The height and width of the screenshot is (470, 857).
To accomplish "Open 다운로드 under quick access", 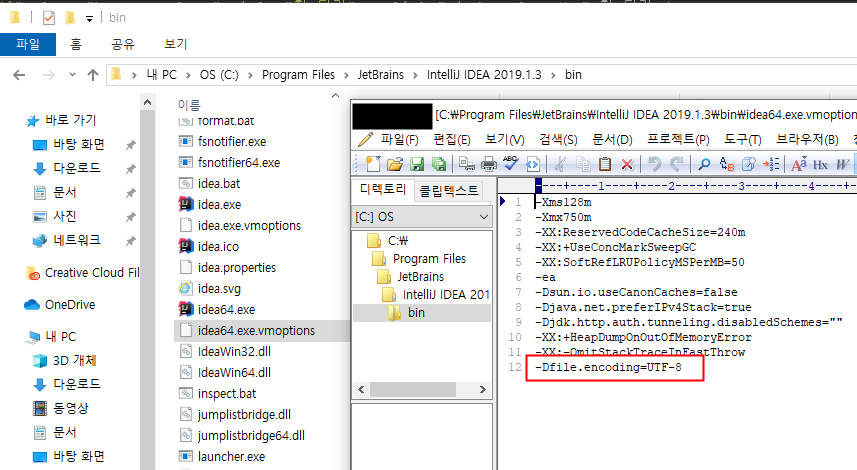I will pos(77,168).
